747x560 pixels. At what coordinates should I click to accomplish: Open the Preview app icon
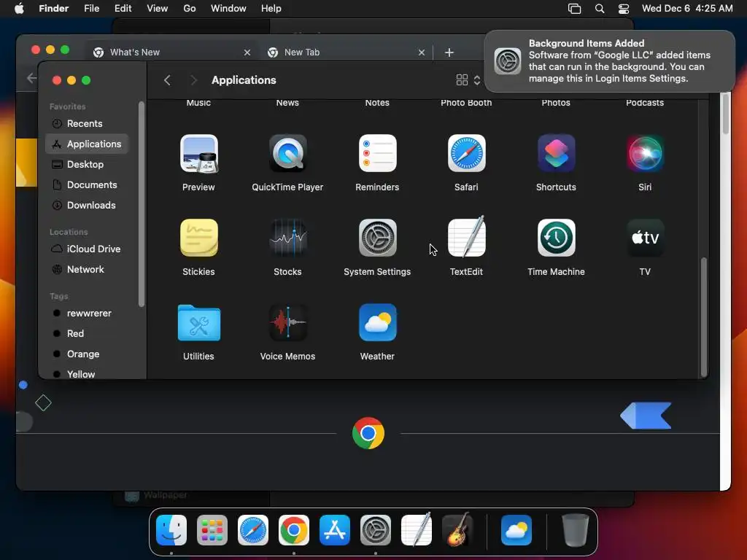pos(198,153)
